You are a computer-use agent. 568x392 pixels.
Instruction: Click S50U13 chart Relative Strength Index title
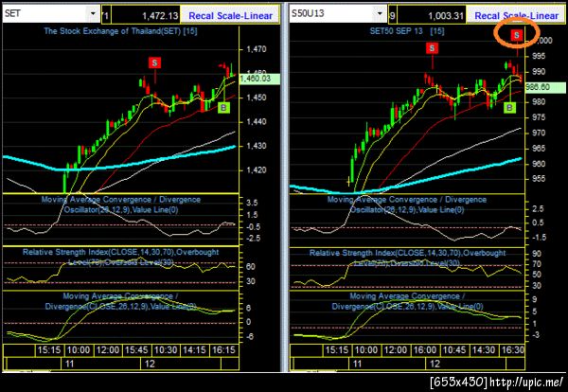407,258
